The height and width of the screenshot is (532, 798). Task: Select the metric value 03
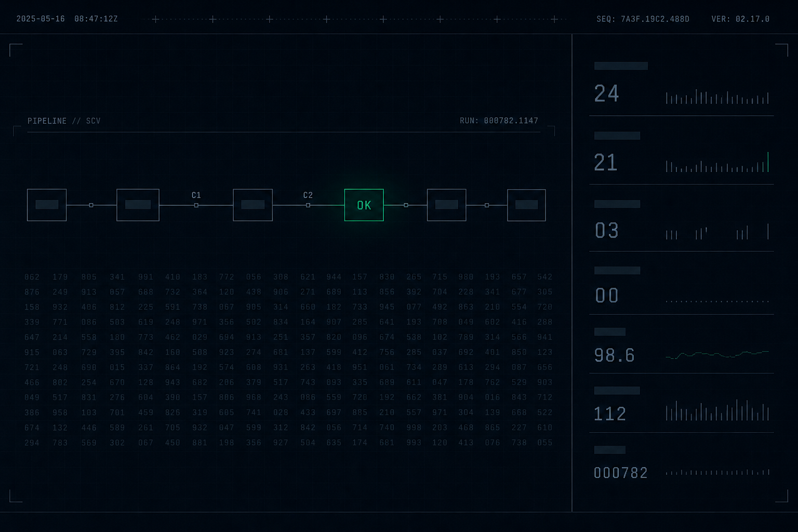(x=606, y=231)
